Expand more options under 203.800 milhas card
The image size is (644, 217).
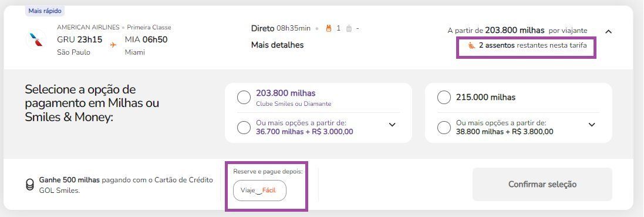[392, 125]
